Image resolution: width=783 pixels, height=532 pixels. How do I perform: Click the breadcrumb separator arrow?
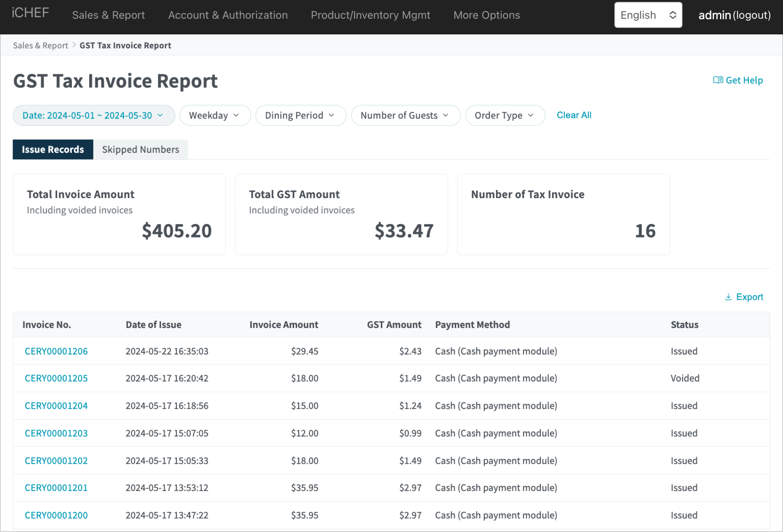click(74, 45)
